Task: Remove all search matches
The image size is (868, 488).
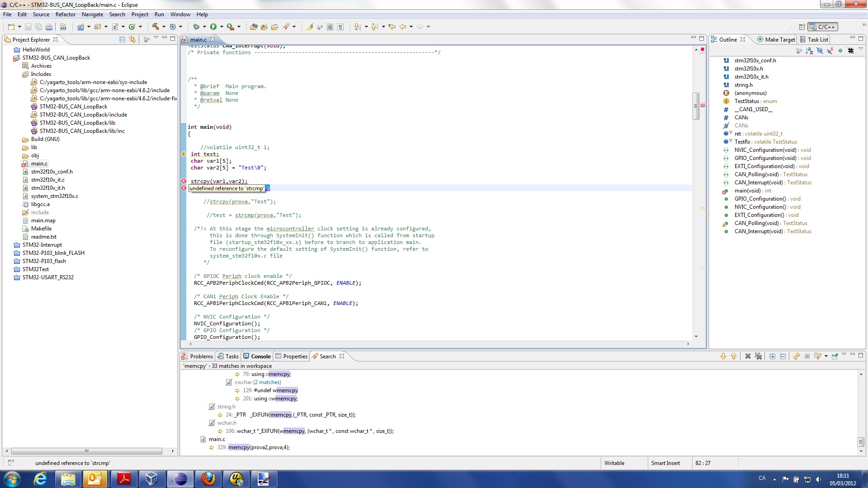Action: [758, 356]
